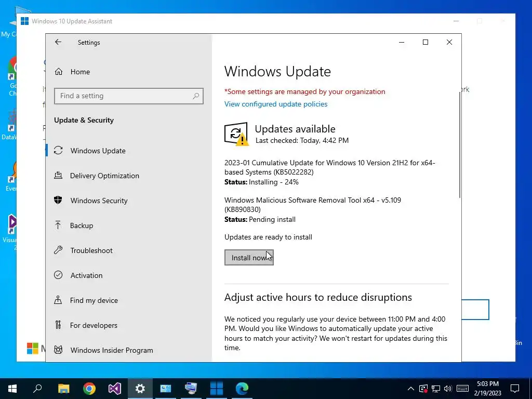Viewport: 532px width, 399px height.
Task: Open Visual Studio from taskbar
Action: (115, 389)
